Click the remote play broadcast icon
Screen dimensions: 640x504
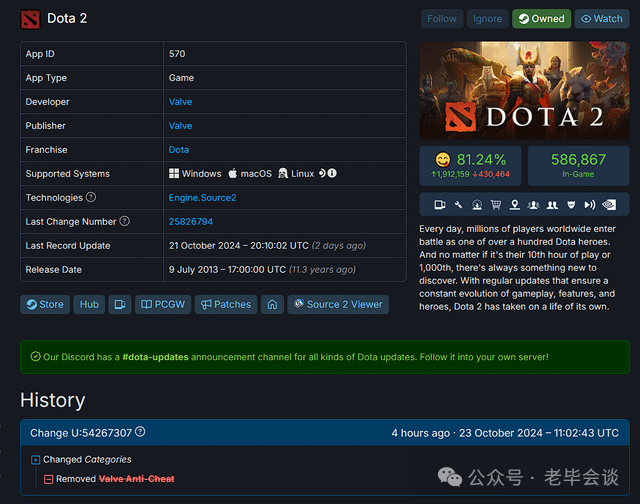(x=590, y=204)
